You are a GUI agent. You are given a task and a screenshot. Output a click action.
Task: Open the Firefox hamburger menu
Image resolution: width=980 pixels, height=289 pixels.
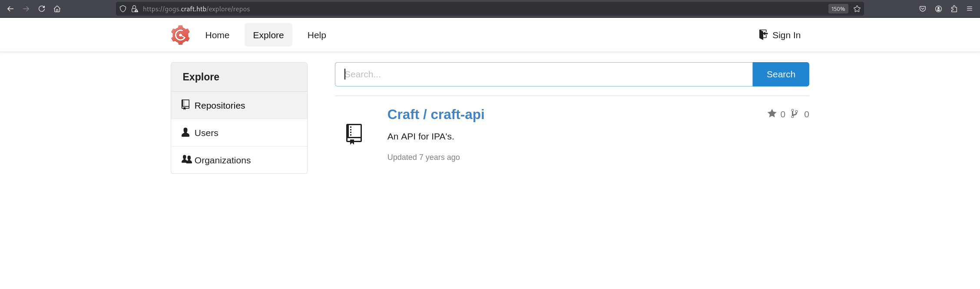pos(970,9)
